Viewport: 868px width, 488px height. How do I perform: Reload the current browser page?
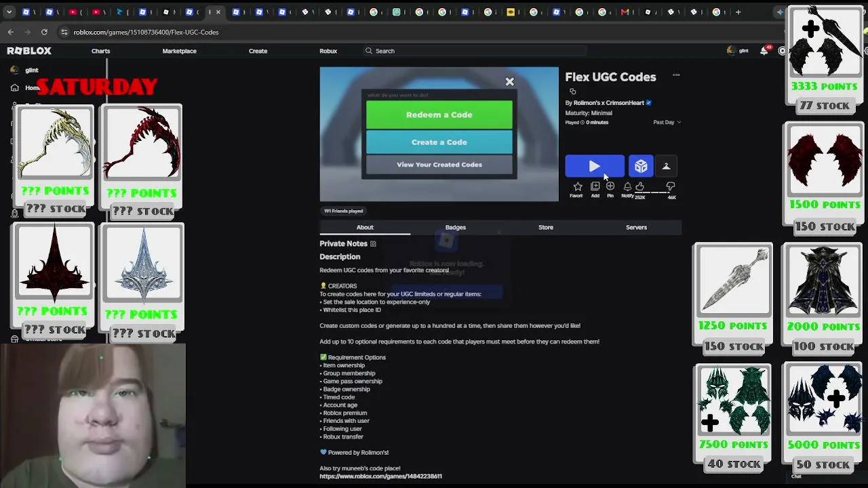point(44,32)
